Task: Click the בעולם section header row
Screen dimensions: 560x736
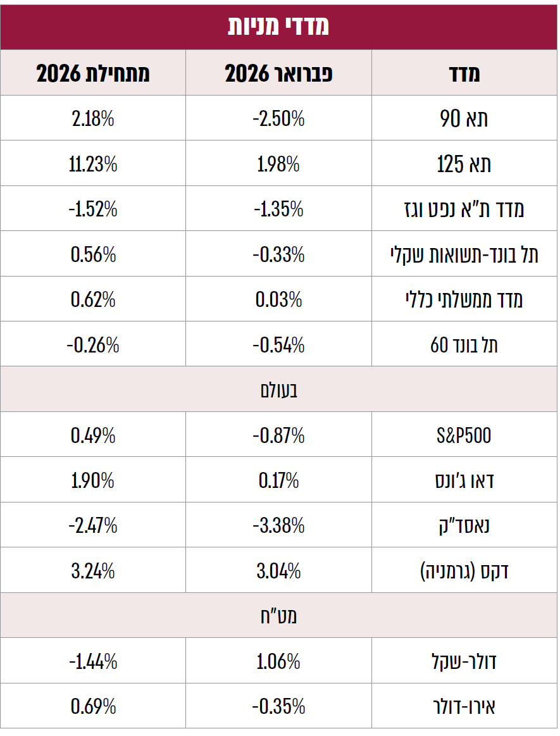Action: click(x=279, y=390)
